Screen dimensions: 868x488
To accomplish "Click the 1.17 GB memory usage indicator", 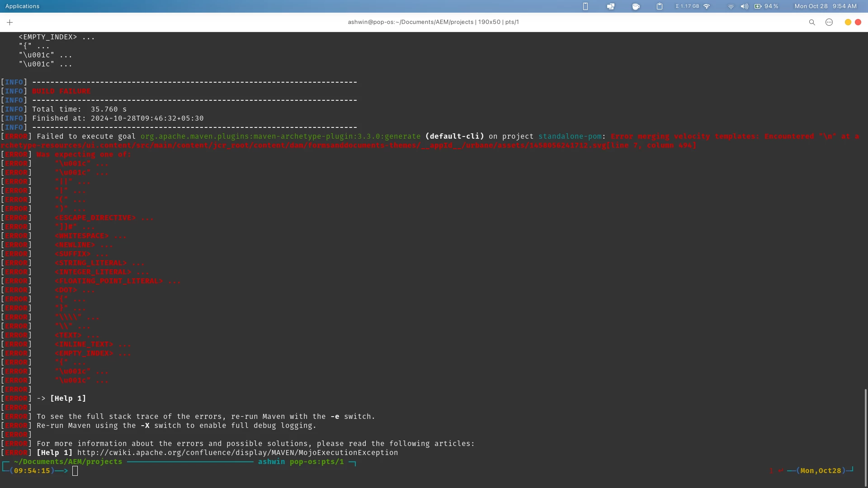I will coord(687,6).
